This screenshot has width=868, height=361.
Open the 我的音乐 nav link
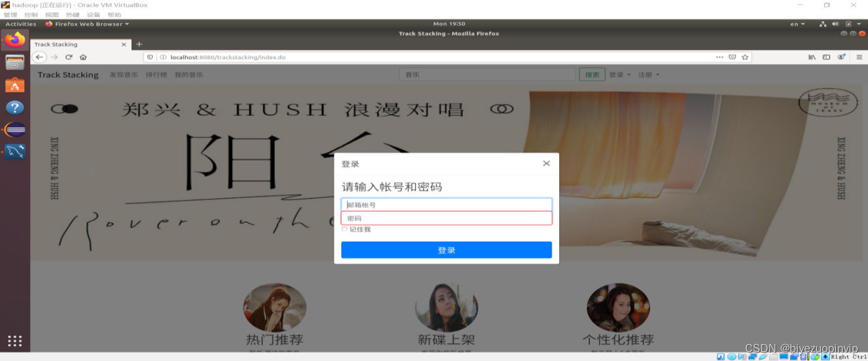pos(189,74)
